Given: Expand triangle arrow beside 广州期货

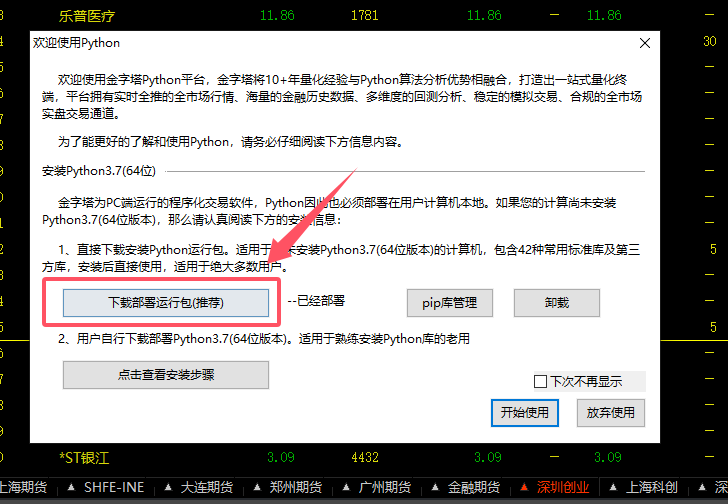Looking at the screenshot, I should 346,487.
